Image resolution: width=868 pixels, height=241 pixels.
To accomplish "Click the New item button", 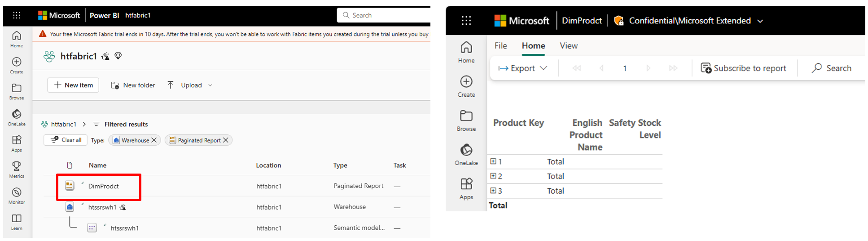I will [73, 85].
